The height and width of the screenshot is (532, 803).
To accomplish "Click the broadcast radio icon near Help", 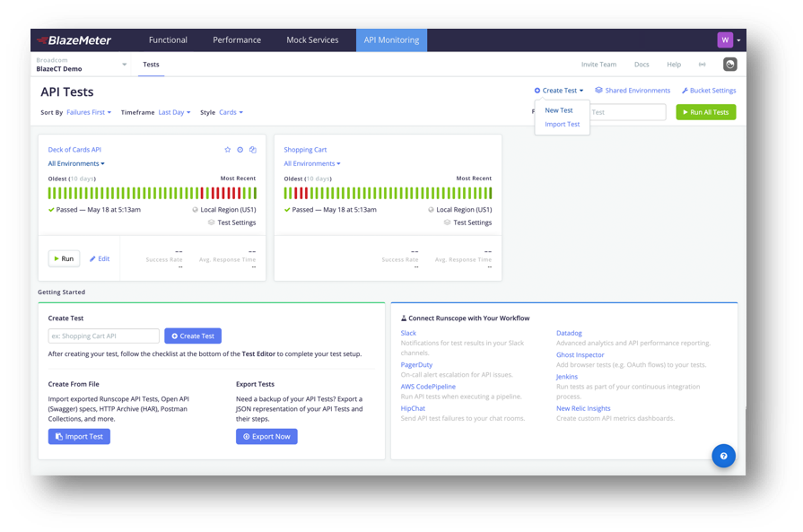I will [703, 65].
